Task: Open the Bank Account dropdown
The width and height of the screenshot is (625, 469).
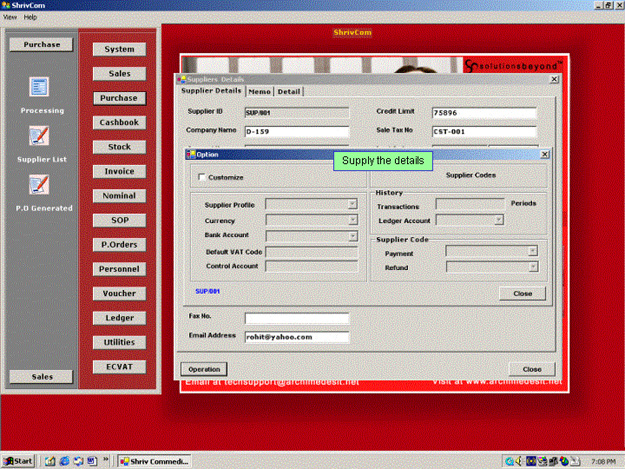Action: click(x=352, y=236)
